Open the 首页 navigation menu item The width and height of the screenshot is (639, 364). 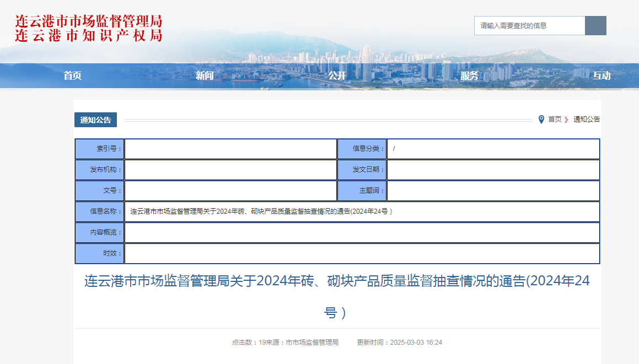point(72,76)
